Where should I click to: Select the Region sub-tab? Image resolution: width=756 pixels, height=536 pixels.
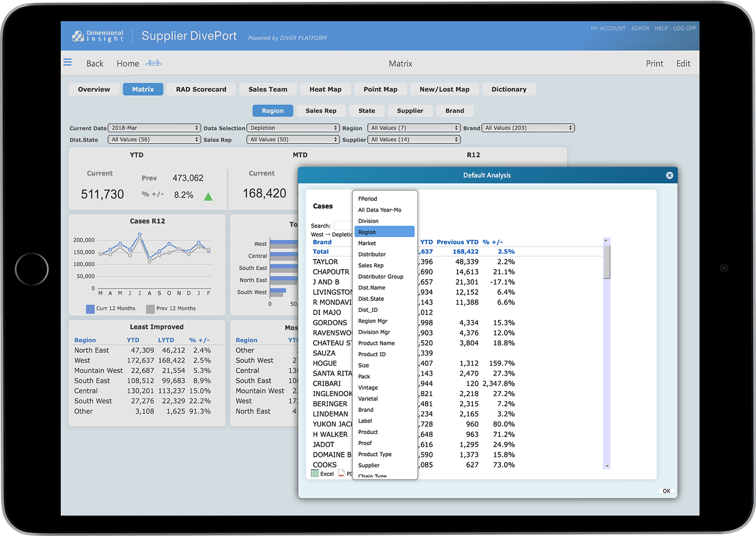click(x=273, y=111)
